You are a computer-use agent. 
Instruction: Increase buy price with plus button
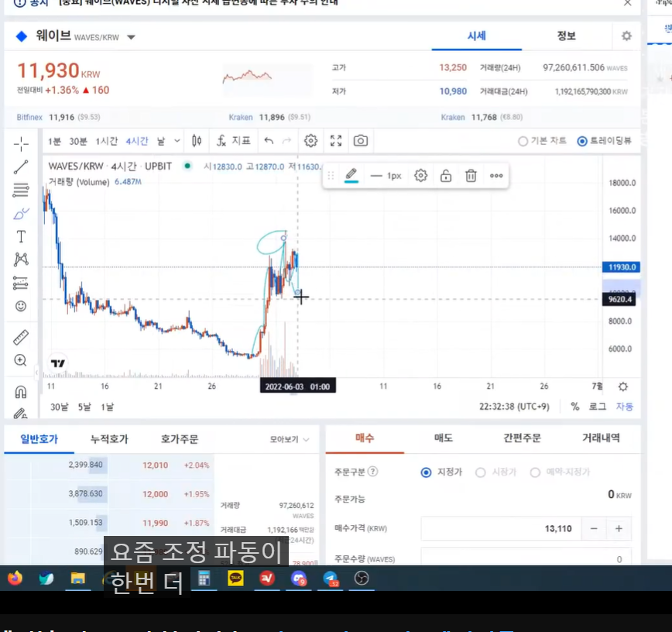(619, 529)
